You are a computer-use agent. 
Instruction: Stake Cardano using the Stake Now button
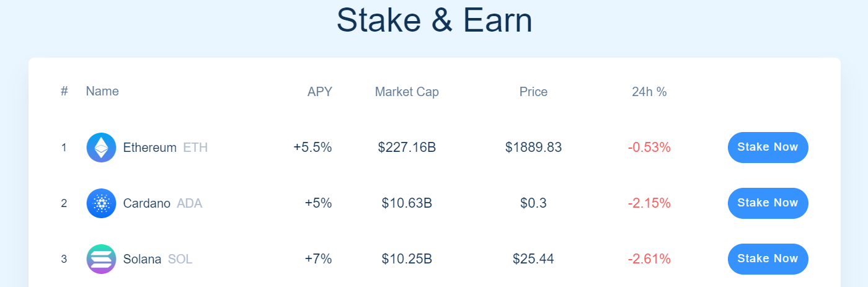point(768,203)
